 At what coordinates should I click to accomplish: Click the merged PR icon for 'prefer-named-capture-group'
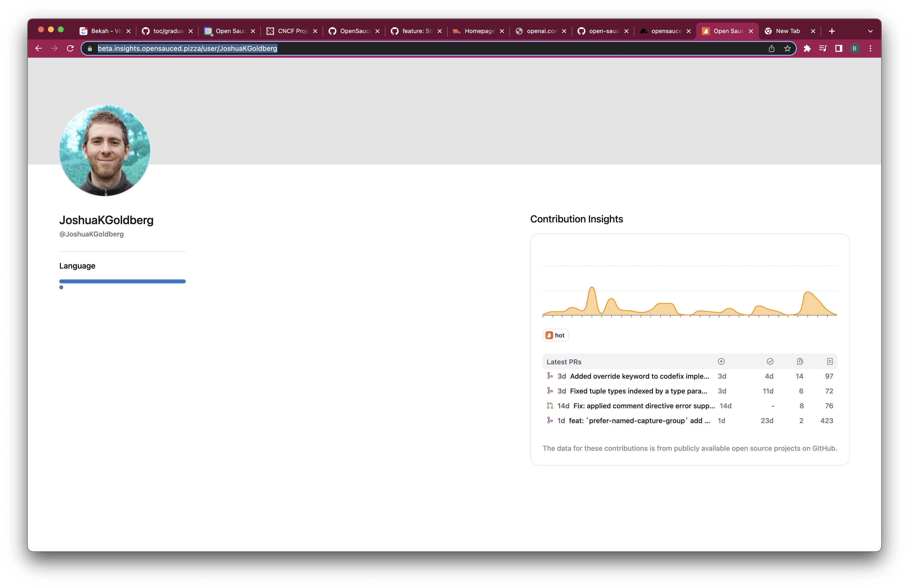(550, 420)
